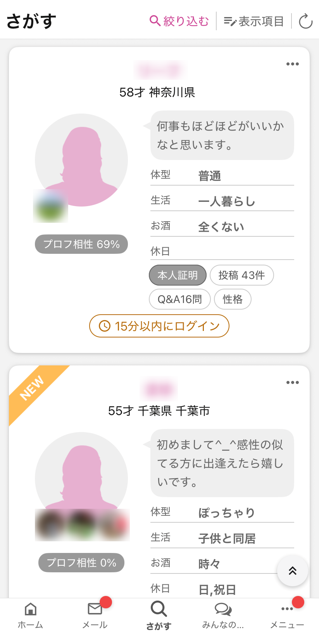
Task: Open avatar of 58才 神奈川県 user
Action: pyautogui.click(x=81, y=160)
